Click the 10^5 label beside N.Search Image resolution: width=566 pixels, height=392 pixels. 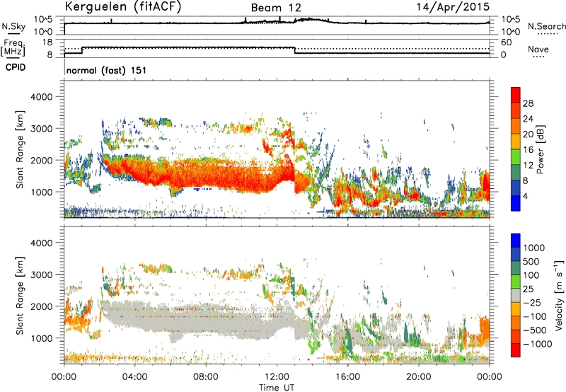510,19
